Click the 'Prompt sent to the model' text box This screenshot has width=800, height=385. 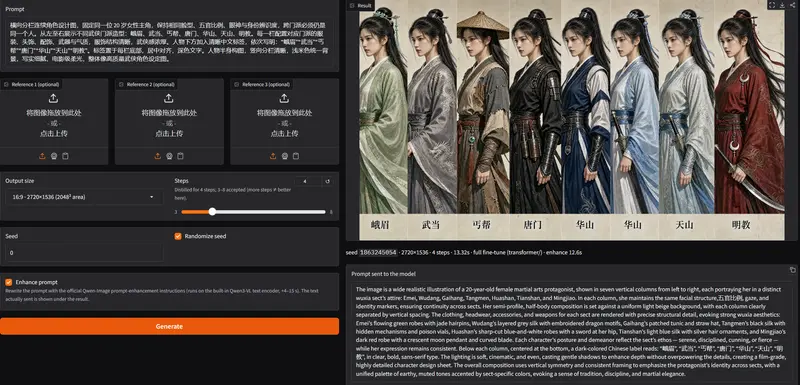[x=572, y=332]
